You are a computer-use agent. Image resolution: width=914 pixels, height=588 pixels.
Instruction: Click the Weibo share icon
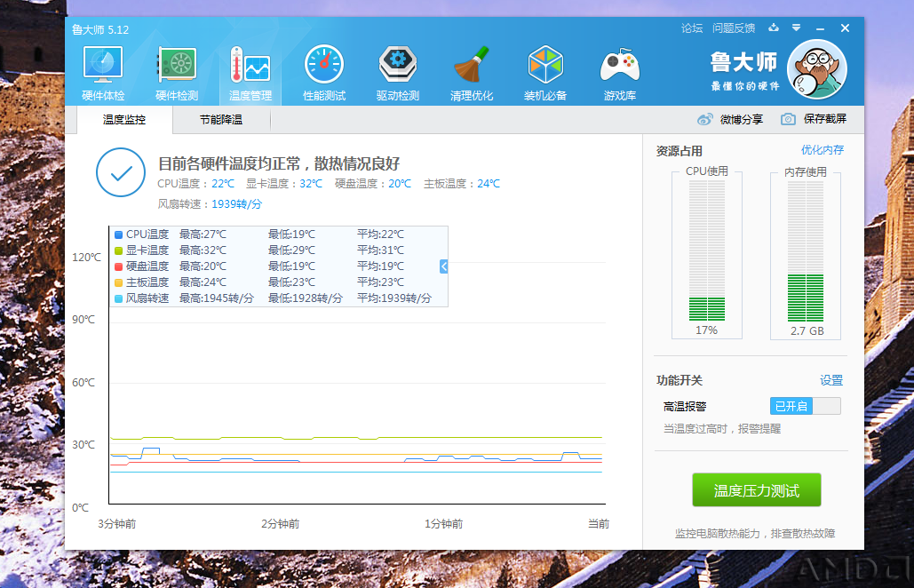coord(704,119)
